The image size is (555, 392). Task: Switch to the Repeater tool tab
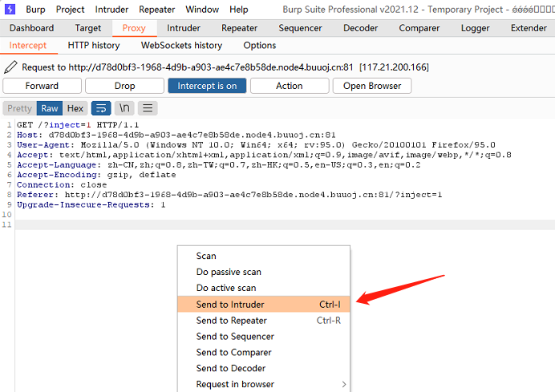point(239,28)
